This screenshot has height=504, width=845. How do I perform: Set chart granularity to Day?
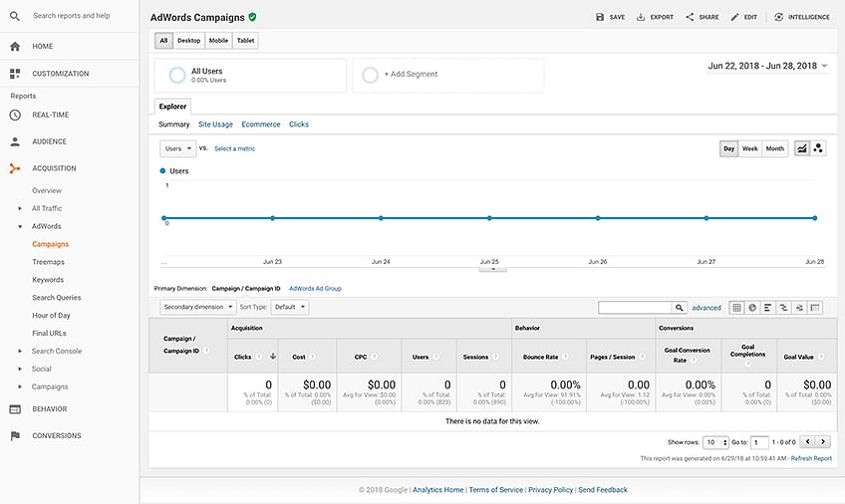click(728, 148)
